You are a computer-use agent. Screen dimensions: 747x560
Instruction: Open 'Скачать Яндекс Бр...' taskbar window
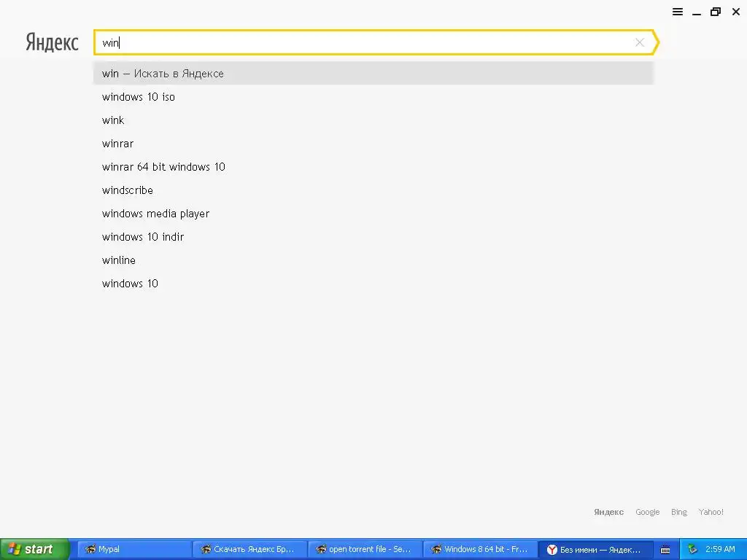(249, 549)
